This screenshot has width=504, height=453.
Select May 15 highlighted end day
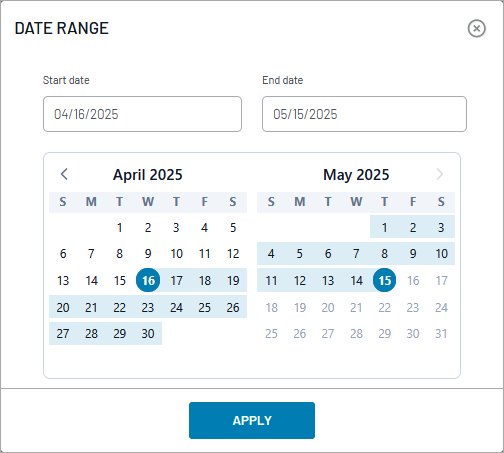click(x=384, y=280)
